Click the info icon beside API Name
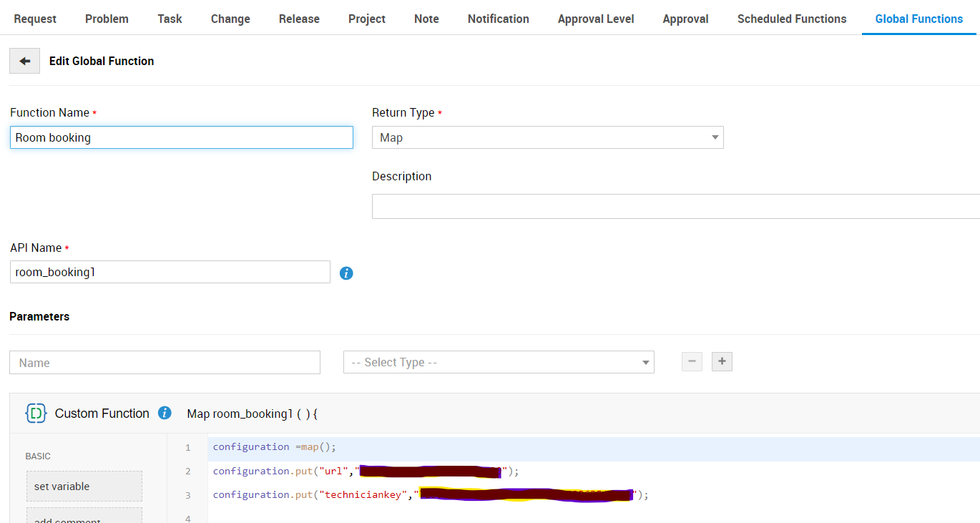980x523 pixels. point(346,273)
